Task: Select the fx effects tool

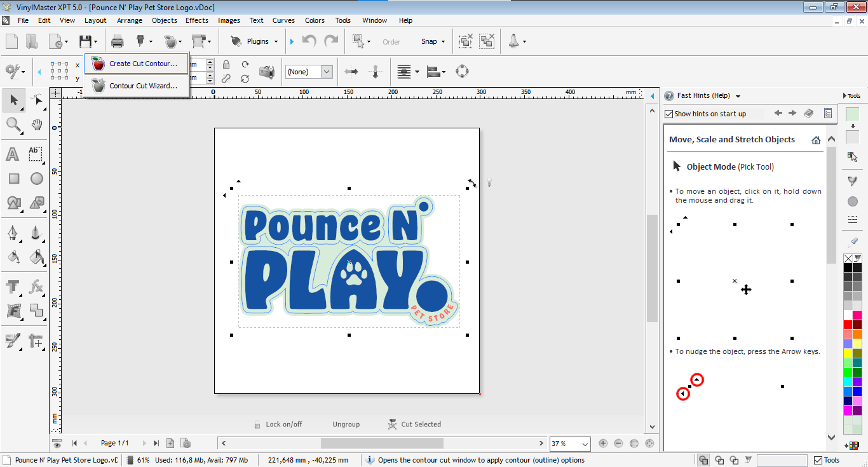Action: (x=37, y=287)
